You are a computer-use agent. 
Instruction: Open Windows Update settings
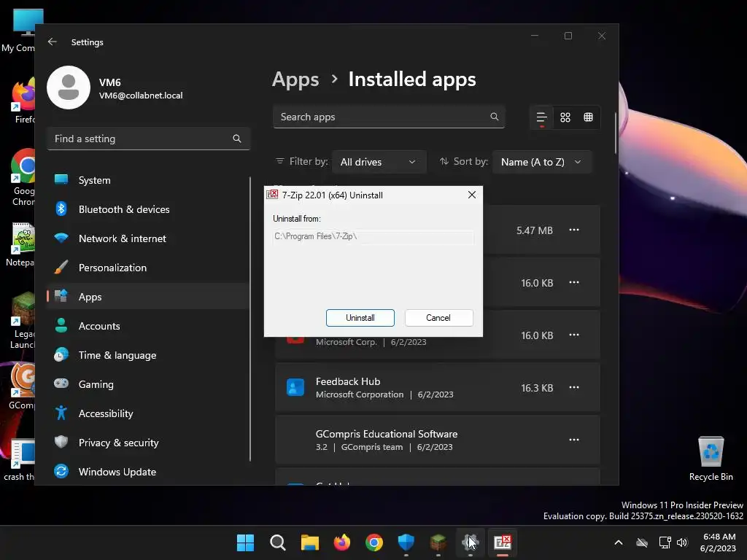148,472
